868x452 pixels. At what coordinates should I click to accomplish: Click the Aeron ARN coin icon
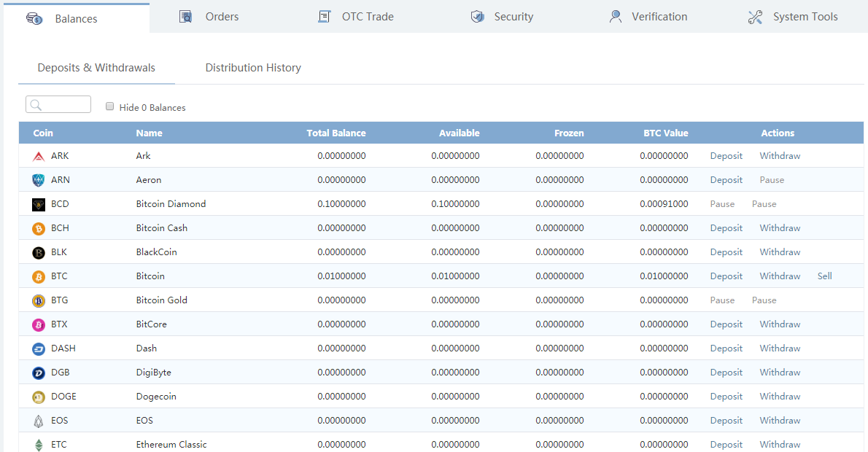pos(39,180)
